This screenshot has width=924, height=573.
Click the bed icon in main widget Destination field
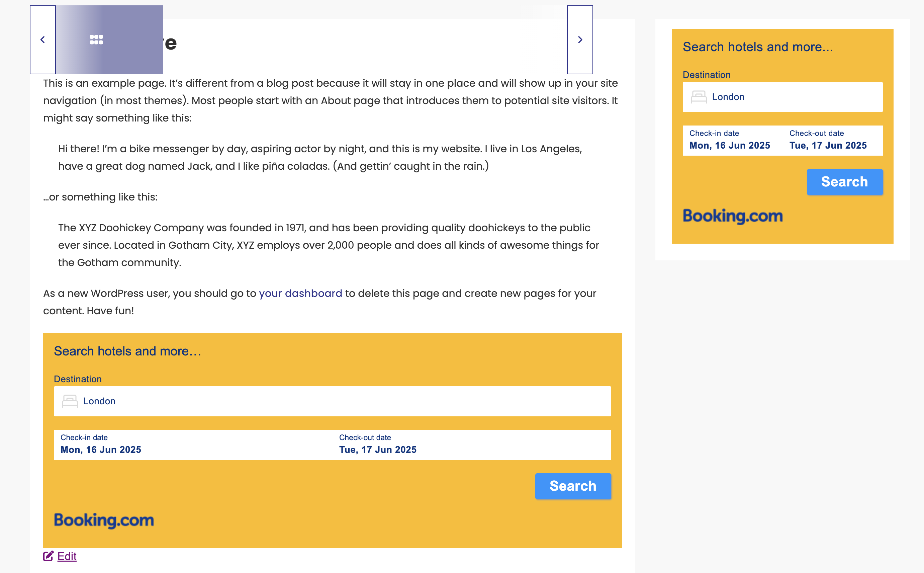(70, 401)
